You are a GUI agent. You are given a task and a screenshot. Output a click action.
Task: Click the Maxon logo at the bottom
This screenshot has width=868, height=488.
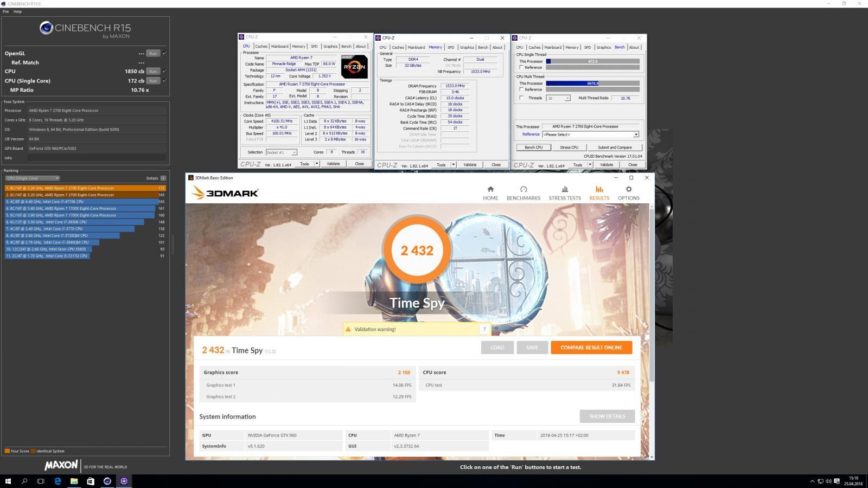[61, 465]
